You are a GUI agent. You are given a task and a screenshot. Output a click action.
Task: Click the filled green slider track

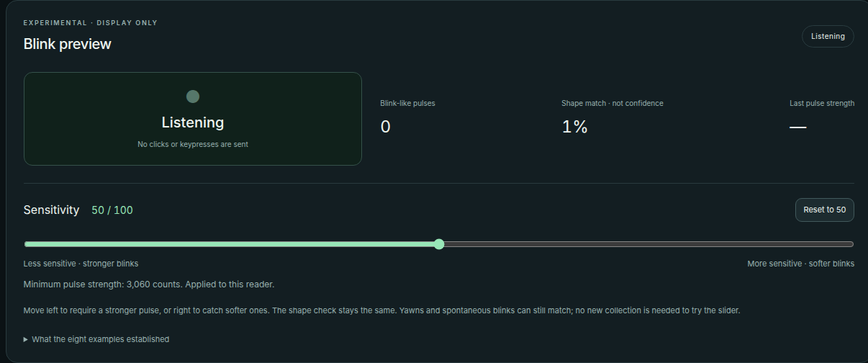pyautogui.click(x=231, y=244)
